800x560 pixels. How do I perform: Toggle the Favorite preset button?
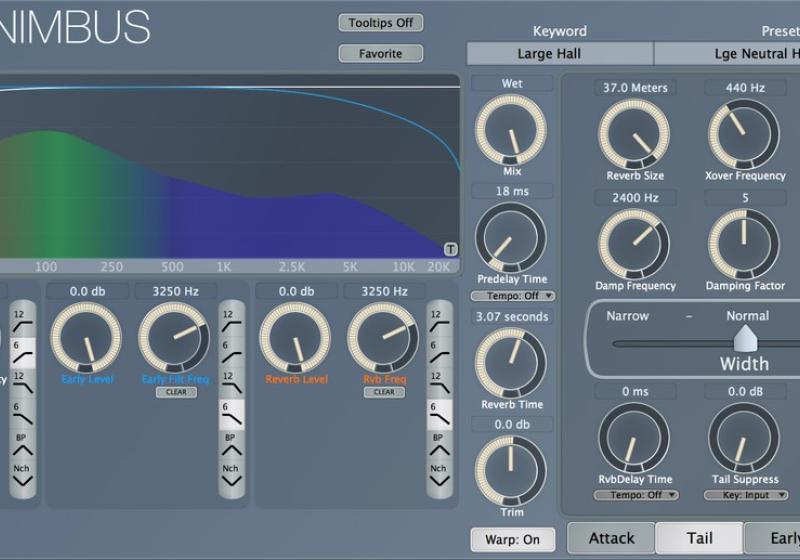point(381,54)
